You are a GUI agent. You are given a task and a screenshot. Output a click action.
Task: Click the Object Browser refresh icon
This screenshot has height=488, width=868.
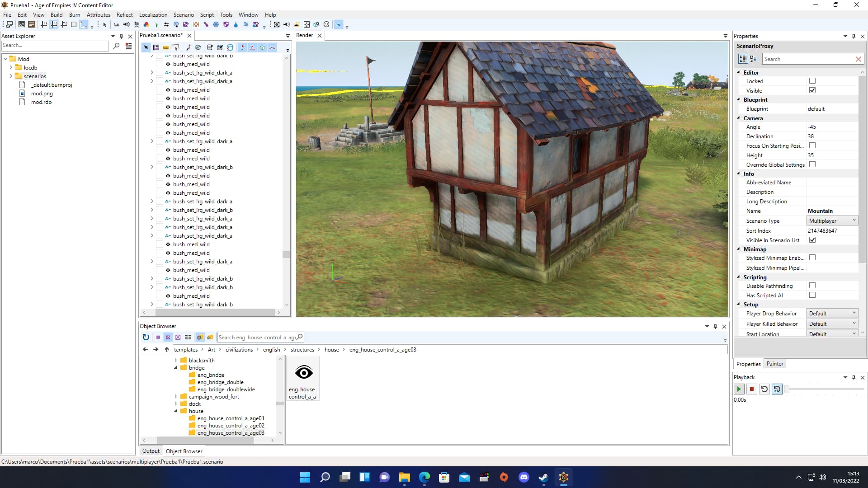click(146, 337)
